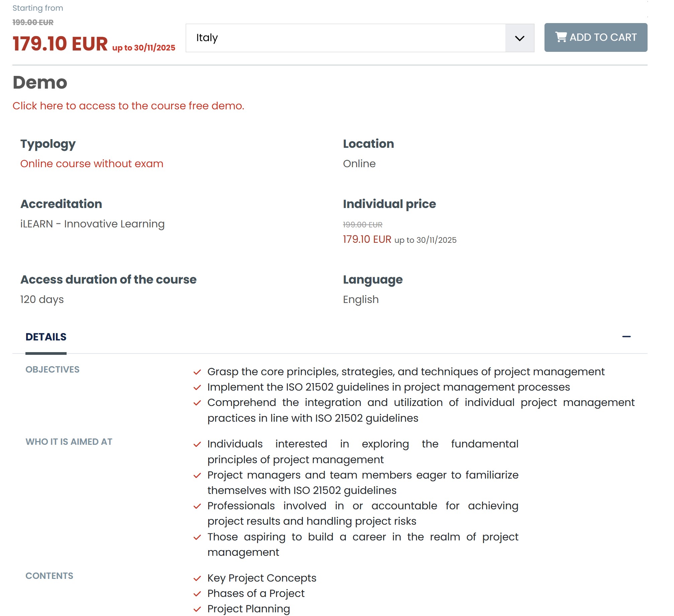
Task: Click checkmark beside 'Grasp the core principles'
Action: coord(197,372)
